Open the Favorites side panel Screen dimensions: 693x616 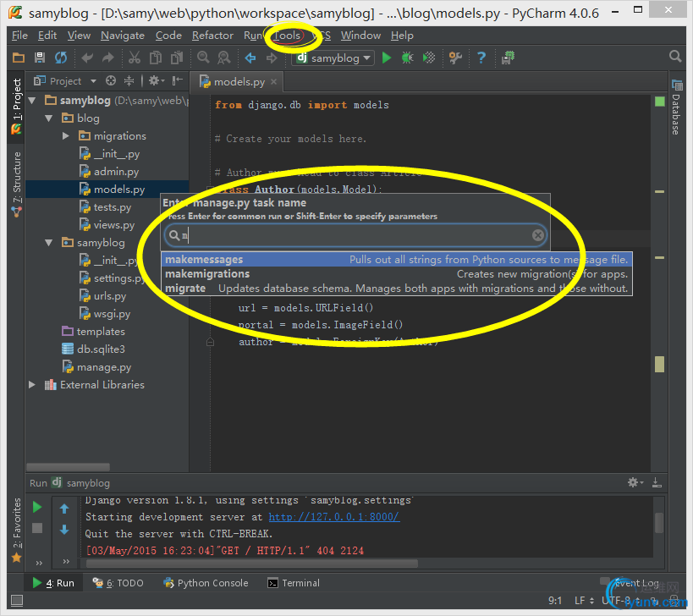(17, 531)
